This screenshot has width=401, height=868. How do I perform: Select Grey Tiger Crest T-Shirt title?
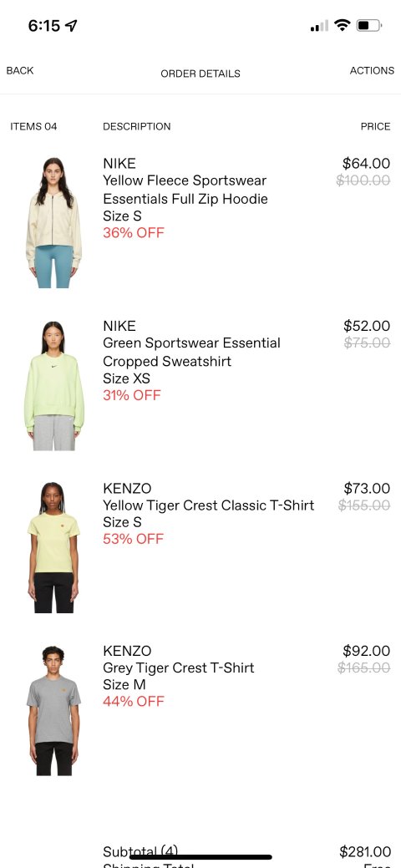pos(178,668)
